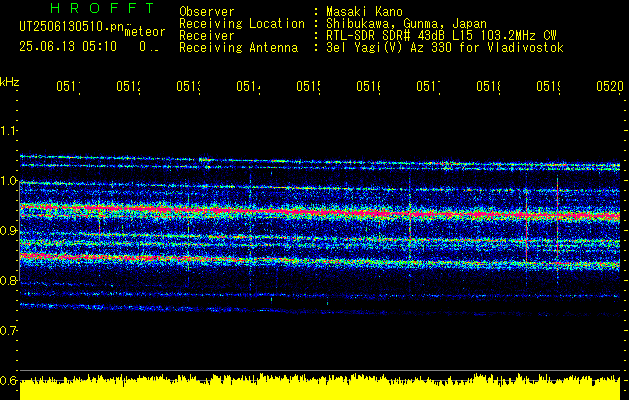Click the 1.0 kHz axis tick label

pos(8,181)
